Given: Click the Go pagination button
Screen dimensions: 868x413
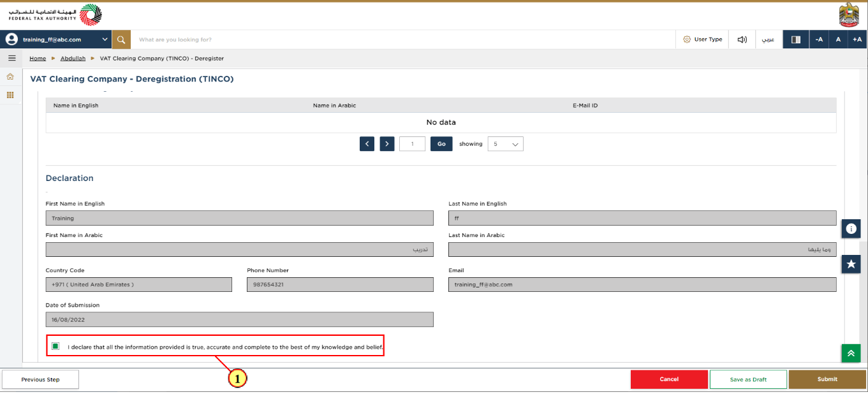Looking at the screenshot, I should (441, 144).
